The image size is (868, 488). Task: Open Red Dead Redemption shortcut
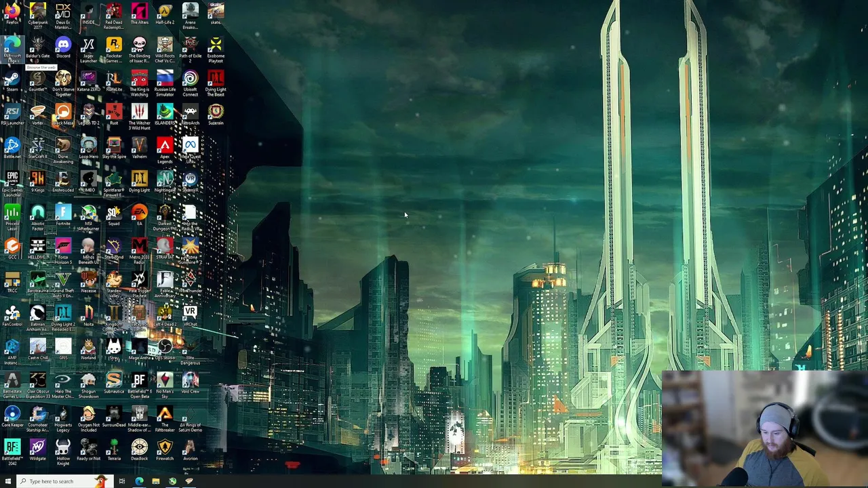click(114, 15)
